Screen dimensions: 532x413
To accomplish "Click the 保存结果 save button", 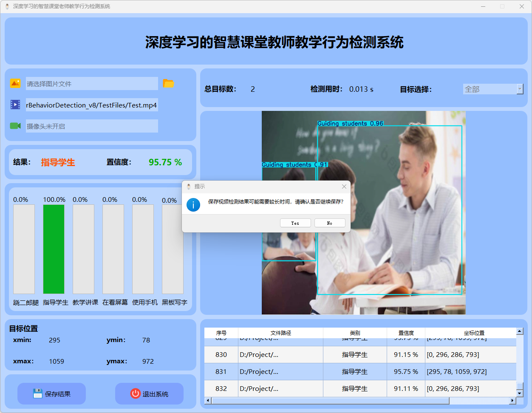I will coord(51,394).
